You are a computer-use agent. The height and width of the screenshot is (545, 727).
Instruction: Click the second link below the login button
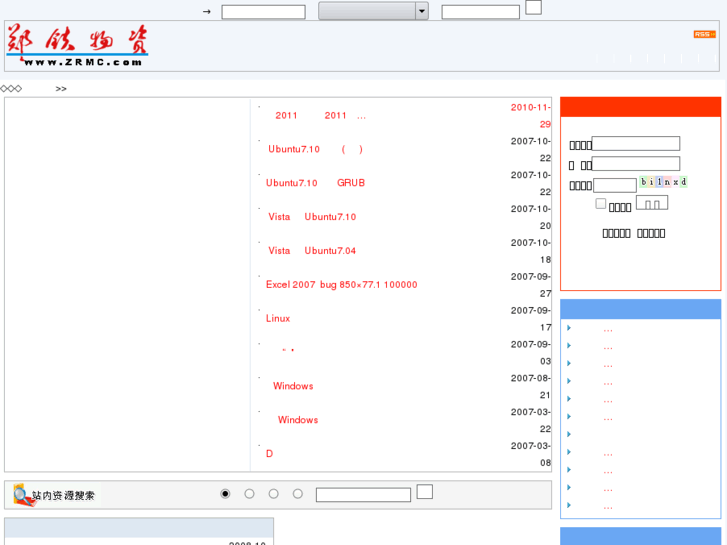[651, 233]
